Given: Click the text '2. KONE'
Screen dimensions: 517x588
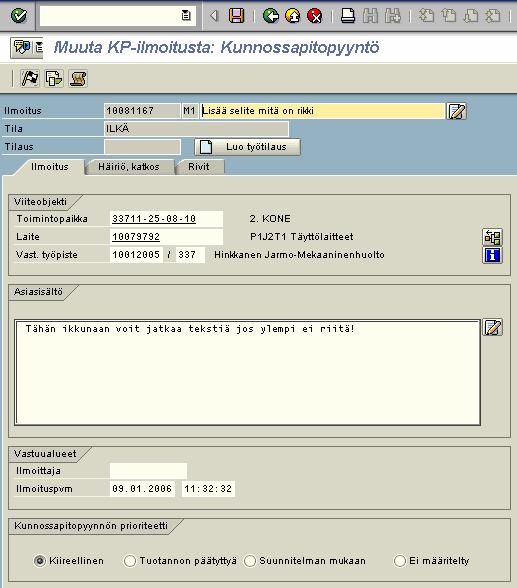Looking at the screenshot, I should (270, 219).
